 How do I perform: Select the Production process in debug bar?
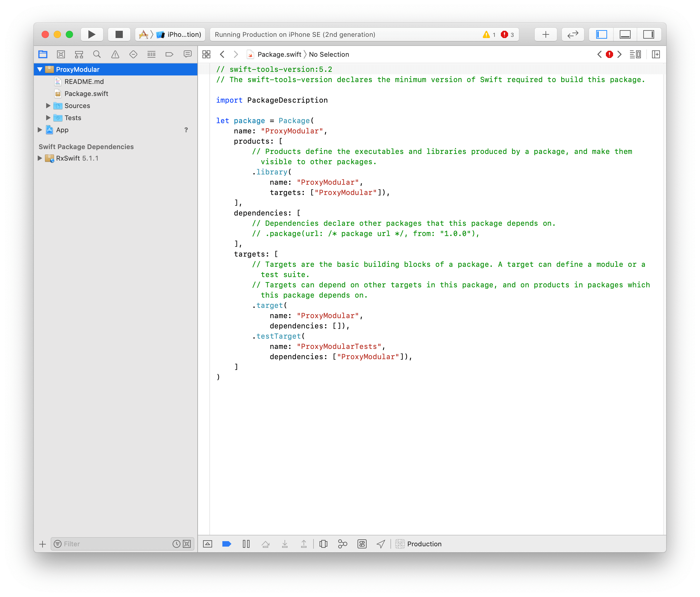tap(418, 544)
